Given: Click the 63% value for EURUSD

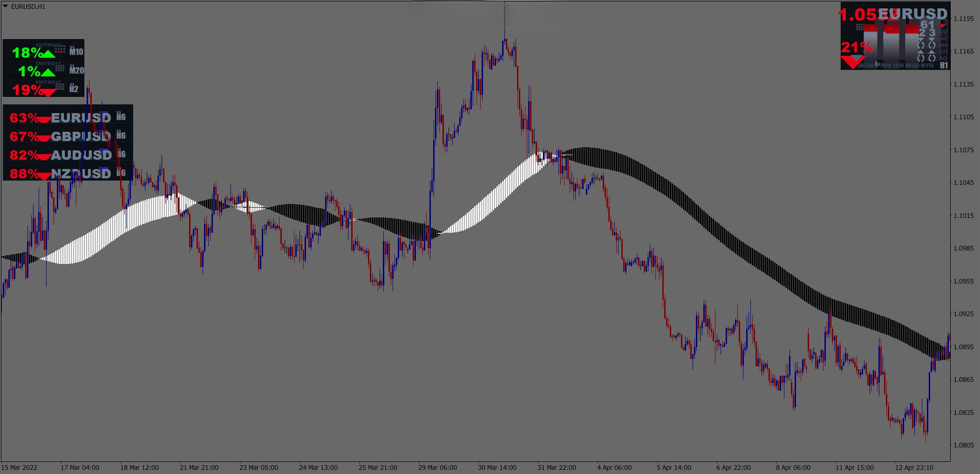Looking at the screenshot, I should 24,118.
